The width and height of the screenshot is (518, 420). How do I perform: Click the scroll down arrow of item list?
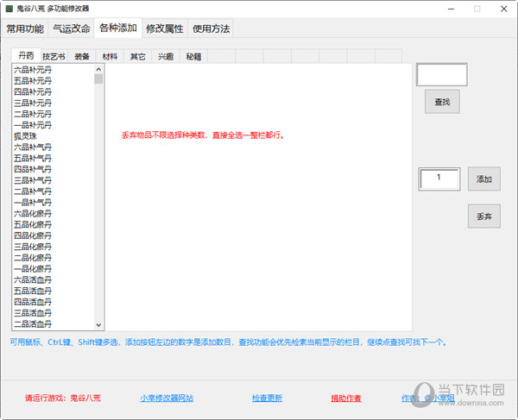pos(98,324)
